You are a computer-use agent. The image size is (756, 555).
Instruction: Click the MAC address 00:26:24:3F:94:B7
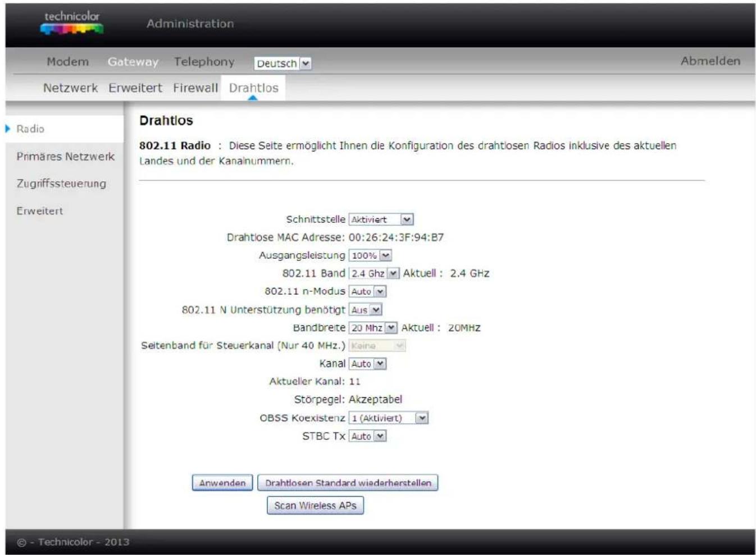tap(396, 237)
